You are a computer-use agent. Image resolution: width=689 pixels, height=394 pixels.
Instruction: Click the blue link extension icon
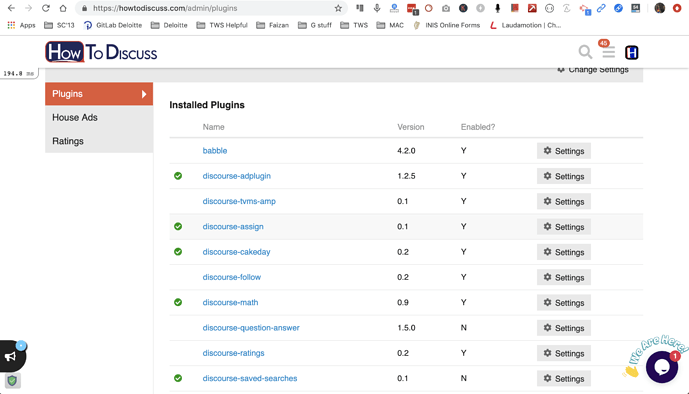click(601, 8)
